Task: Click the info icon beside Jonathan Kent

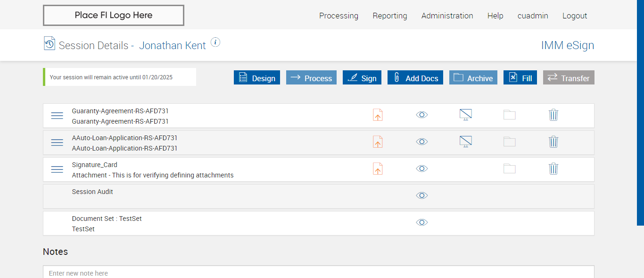Action: [215, 42]
